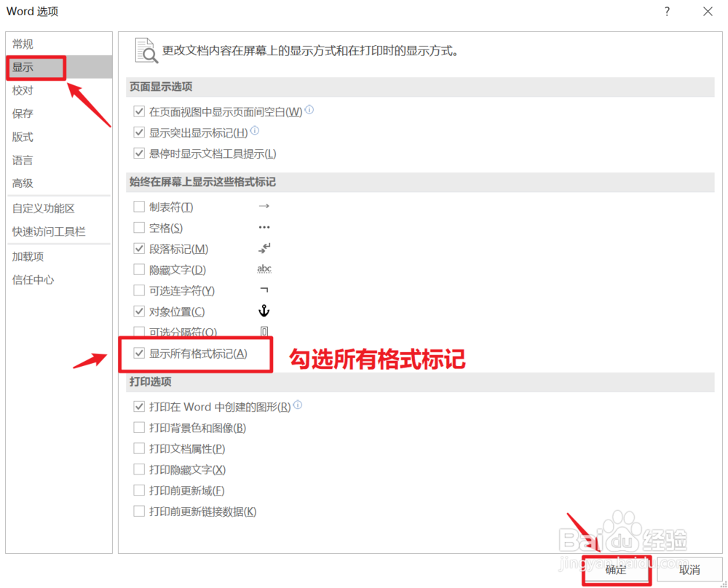
Task: Click the paragraph mark symbol icon
Action: [264, 248]
